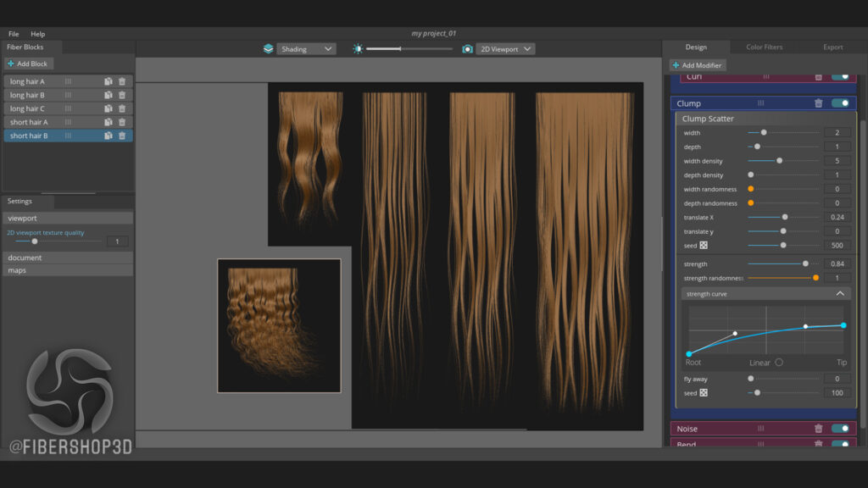The height and width of the screenshot is (488, 868).
Task: Duplicate the long hair A block
Action: (x=108, y=81)
